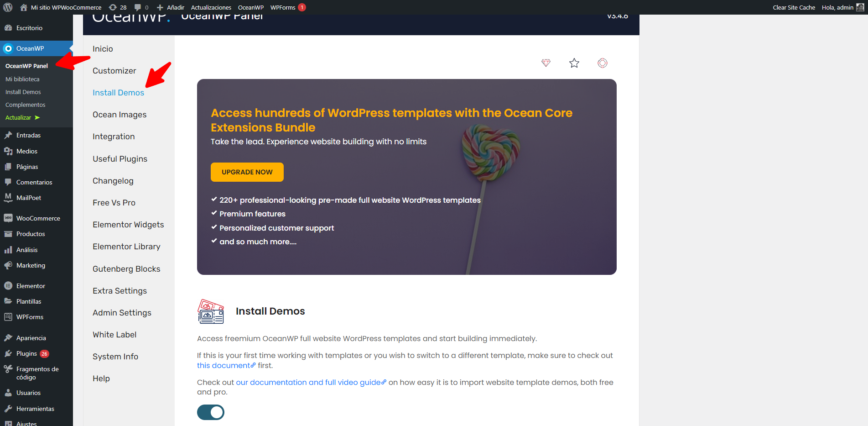Open WPForms item in top admin bar

click(x=283, y=7)
